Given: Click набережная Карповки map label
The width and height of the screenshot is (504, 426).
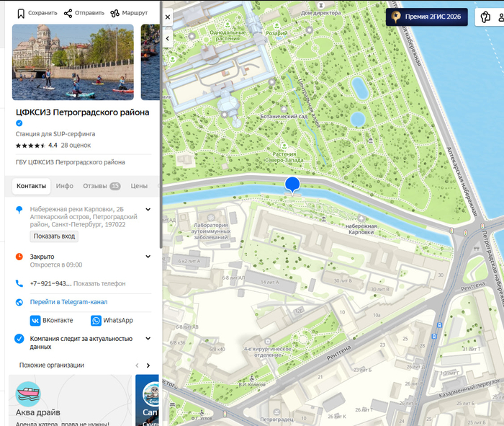Looking at the screenshot, I should coord(361,228).
